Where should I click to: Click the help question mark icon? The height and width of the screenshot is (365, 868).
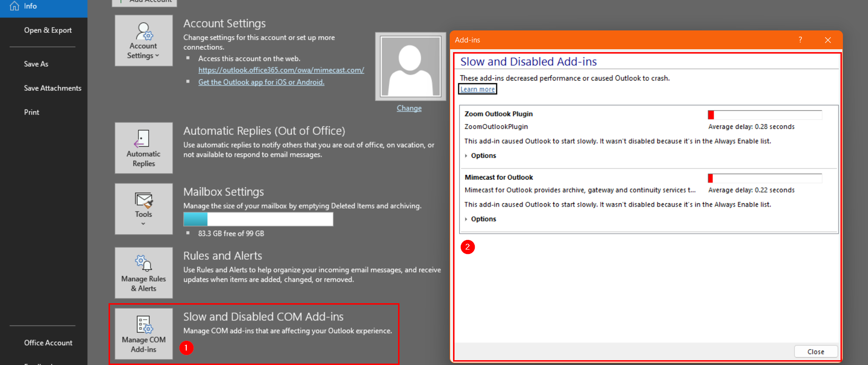point(800,40)
